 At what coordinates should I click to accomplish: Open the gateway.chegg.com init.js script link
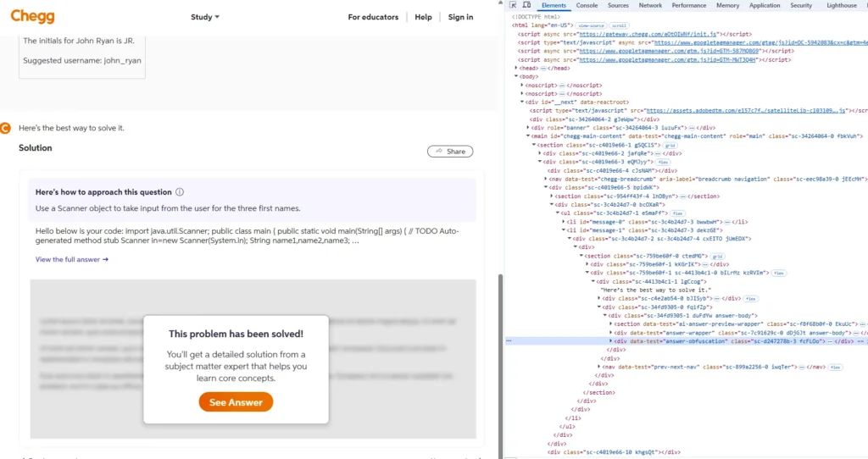(648, 34)
